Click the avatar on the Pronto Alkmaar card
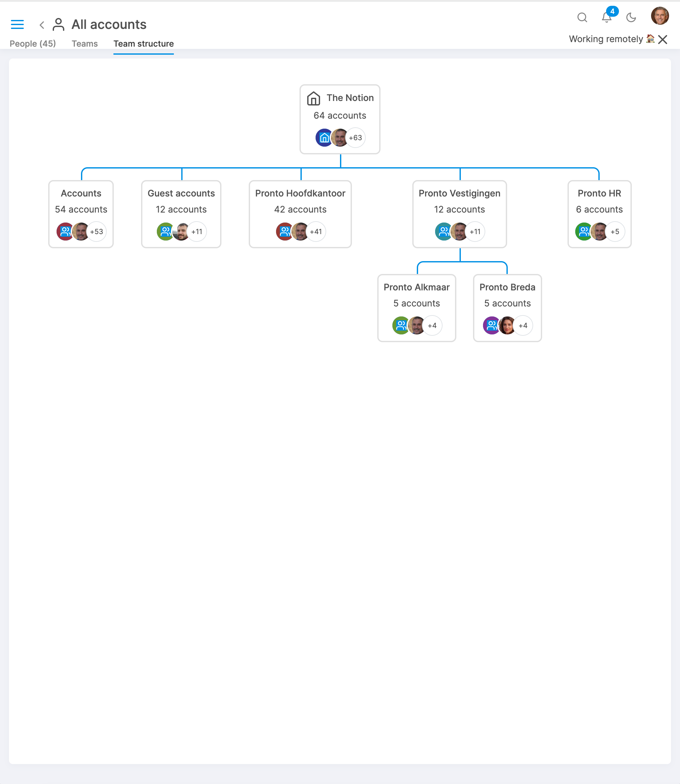Screen dimensions: 680x784 click(x=416, y=325)
